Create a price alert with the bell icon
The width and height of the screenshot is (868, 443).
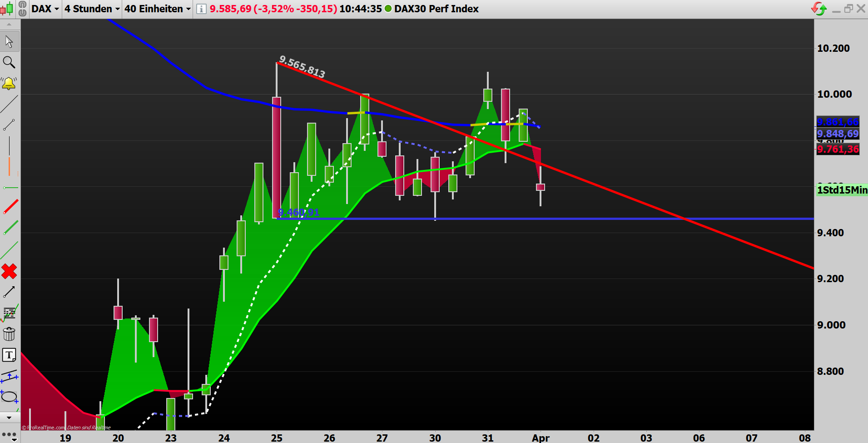click(9, 83)
